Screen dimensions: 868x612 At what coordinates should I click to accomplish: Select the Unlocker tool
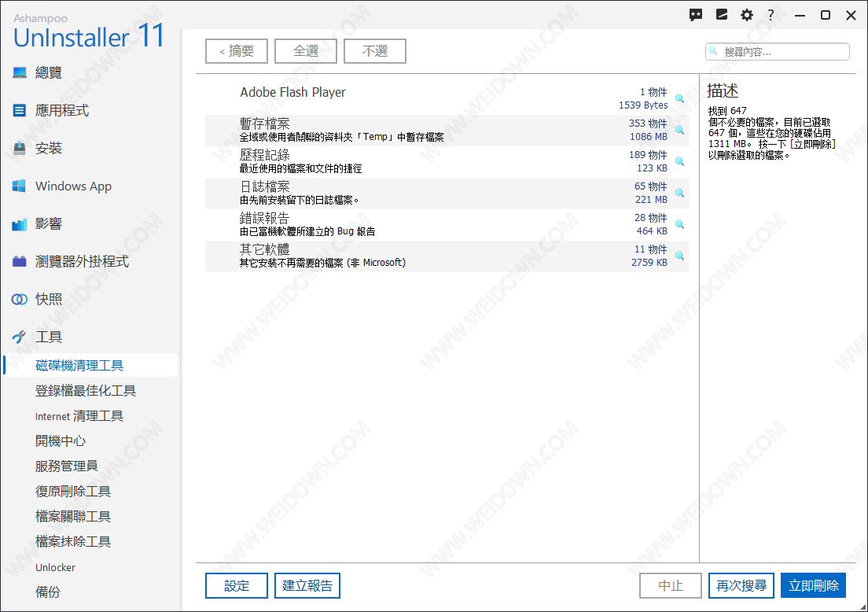tap(55, 567)
